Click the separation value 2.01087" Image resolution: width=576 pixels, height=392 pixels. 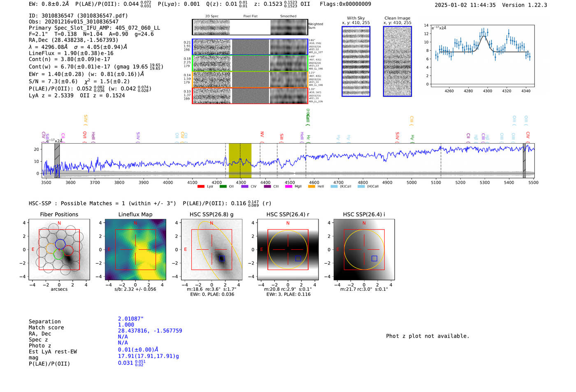tap(131, 319)
